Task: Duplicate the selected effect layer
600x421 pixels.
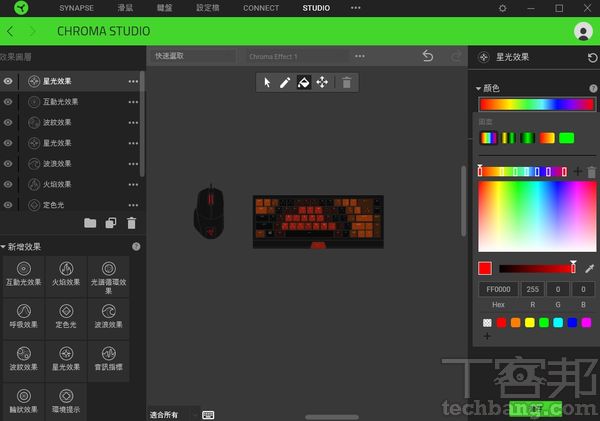Action: (111, 223)
